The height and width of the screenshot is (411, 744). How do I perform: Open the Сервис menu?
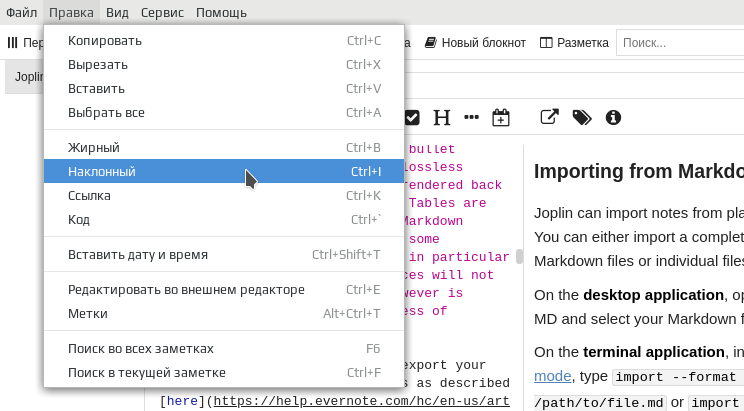(162, 12)
